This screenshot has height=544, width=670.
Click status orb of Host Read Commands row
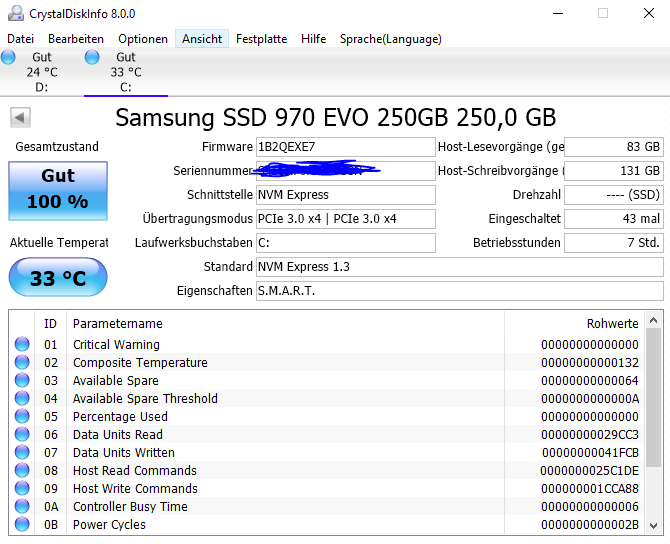[x=22, y=470]
